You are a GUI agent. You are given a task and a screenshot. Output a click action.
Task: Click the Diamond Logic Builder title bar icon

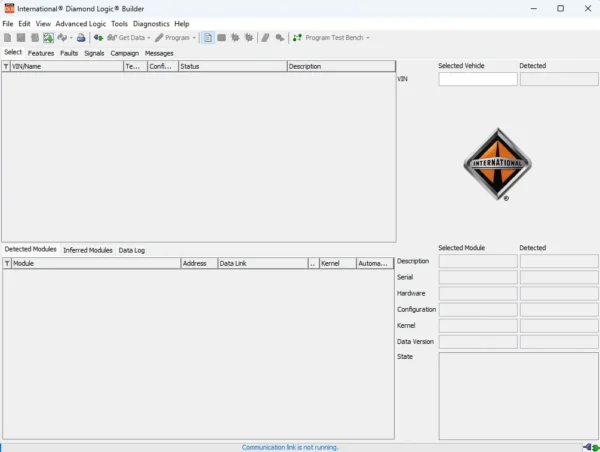9,8
